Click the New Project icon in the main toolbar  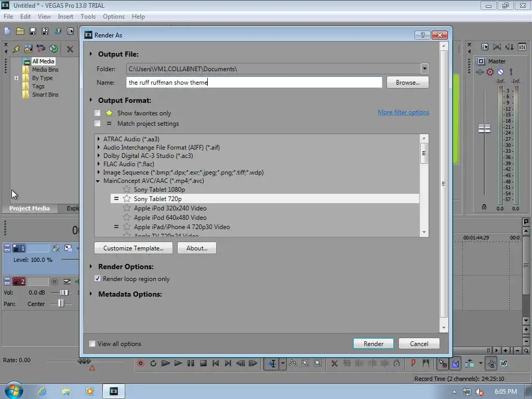[7, 31]
